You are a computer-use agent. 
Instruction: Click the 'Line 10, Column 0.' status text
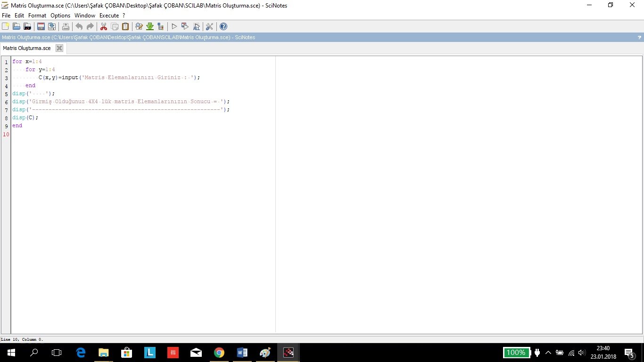point(22,339)
